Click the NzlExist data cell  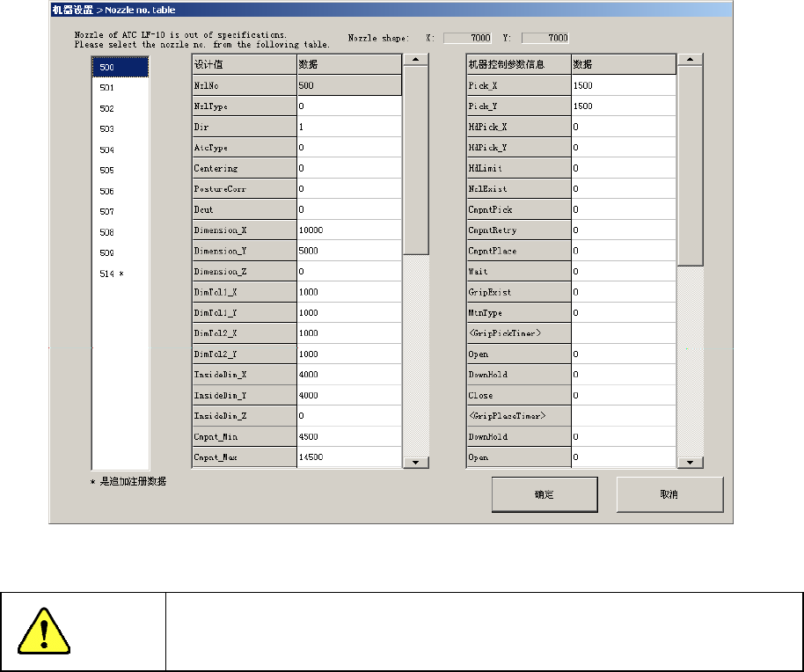coord(624,188)
